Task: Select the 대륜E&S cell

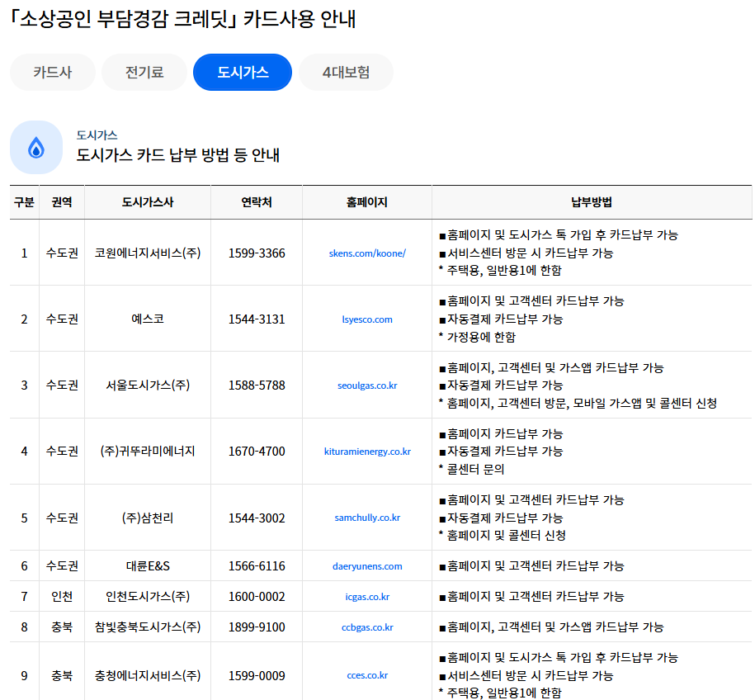Action: (148, 565)
